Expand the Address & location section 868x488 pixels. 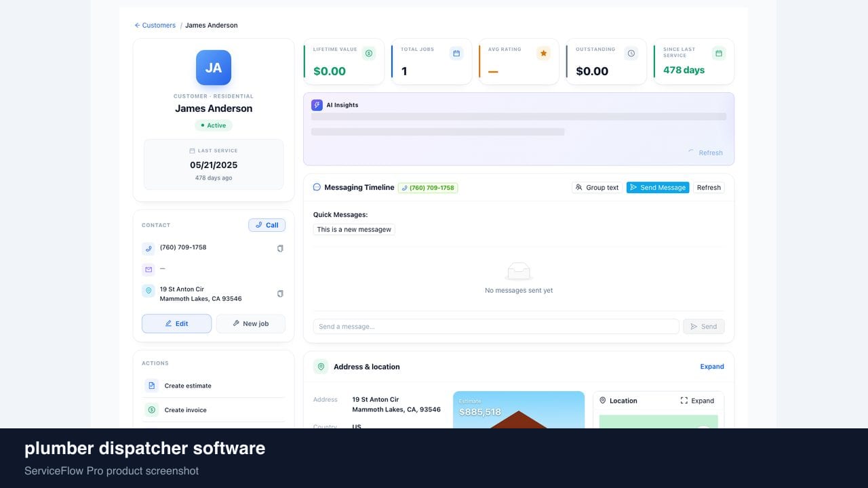point(712,367)
